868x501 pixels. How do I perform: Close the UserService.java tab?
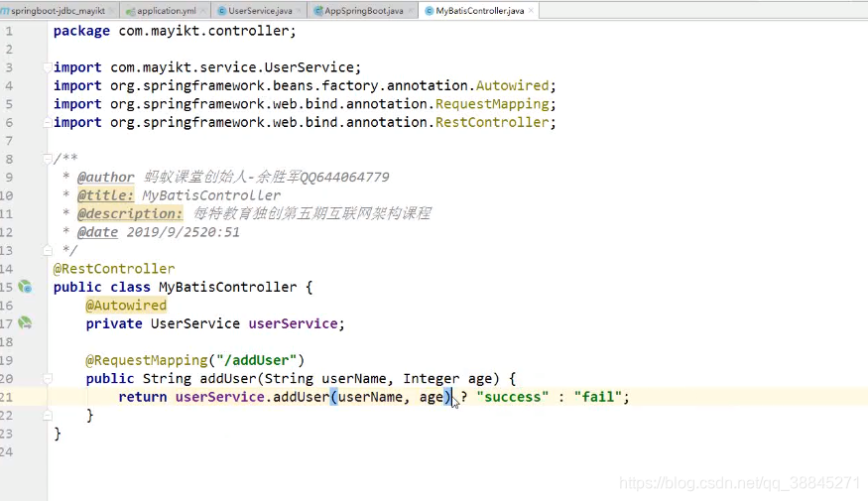pyautogui.click(x=299, y=11)
